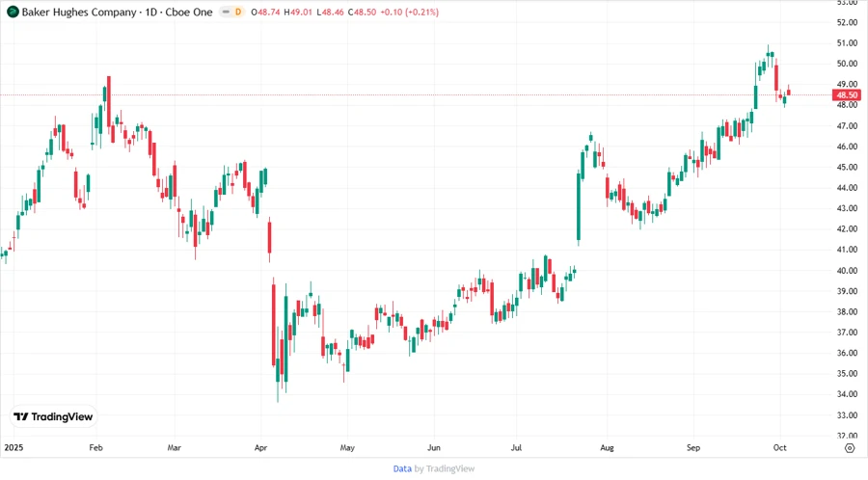This screenshot has width=868, height=480.
Task: Click 'by TradingView' attribution text
Action: 445,468
